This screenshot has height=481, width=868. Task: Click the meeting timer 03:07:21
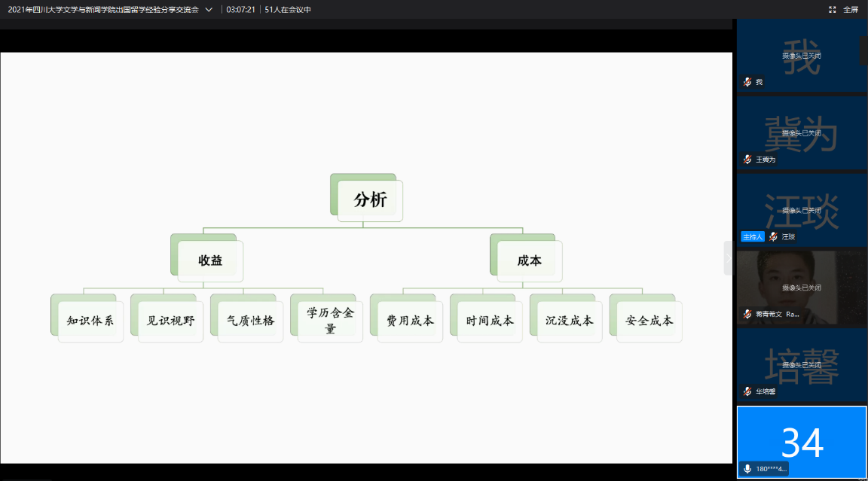[240, 10]
